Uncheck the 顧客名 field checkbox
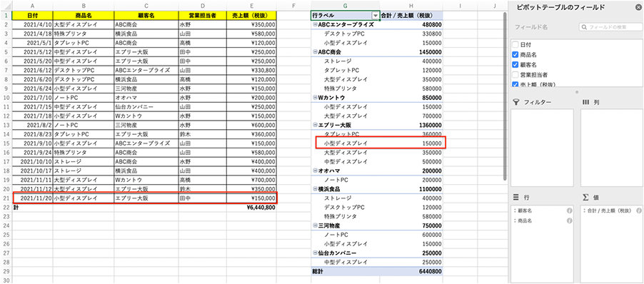Image resolution: width=644 pixels, height=284 pixels. tap(515, 65)
